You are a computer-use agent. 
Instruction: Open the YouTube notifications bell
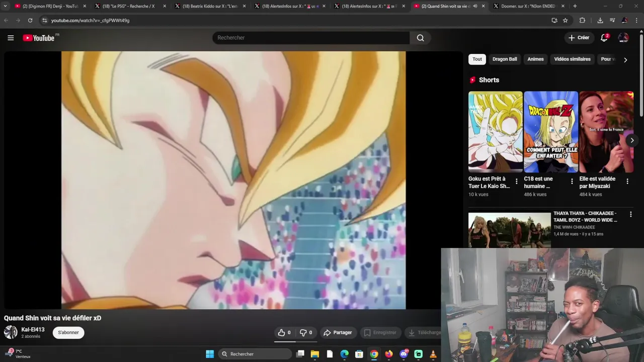coord(604,38)
